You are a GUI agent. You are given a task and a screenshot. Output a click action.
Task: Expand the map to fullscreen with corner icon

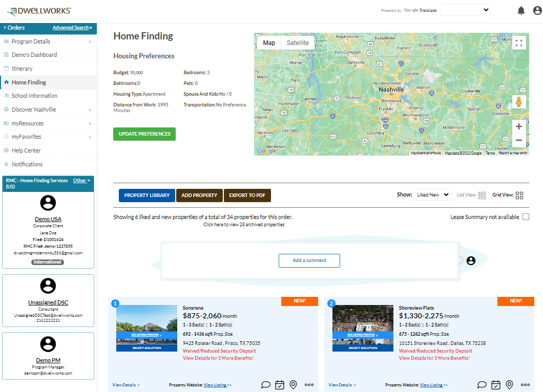click(x=519, y=42)
